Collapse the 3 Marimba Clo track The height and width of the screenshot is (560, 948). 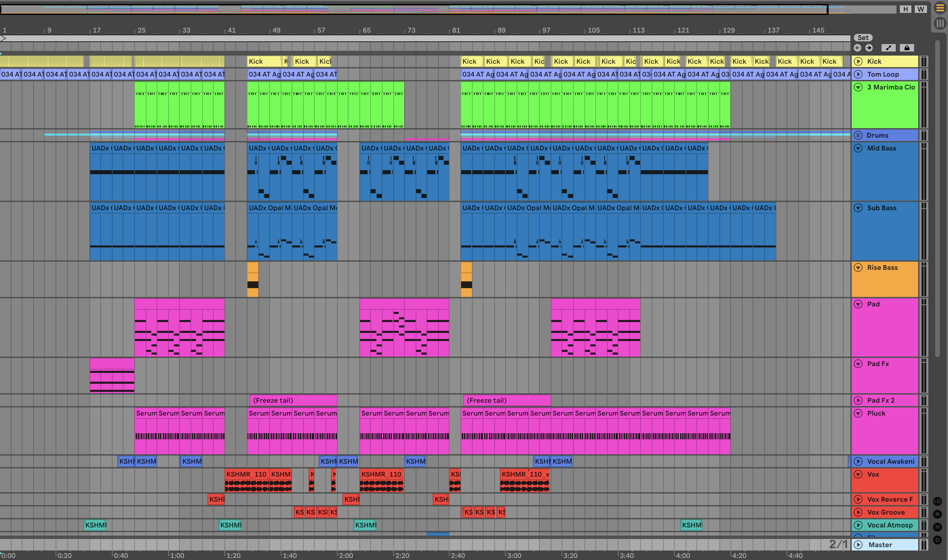pyautogui.click(x=858, y=87)
